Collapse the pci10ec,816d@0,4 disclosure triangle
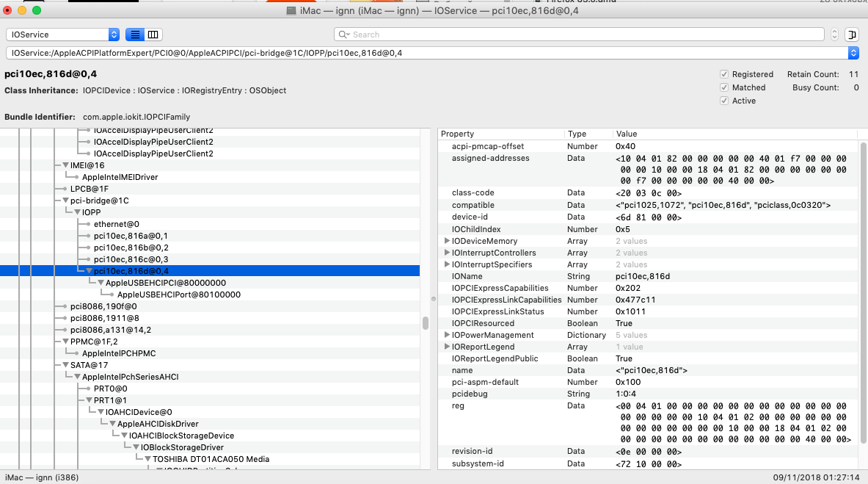 click(89, 271)
